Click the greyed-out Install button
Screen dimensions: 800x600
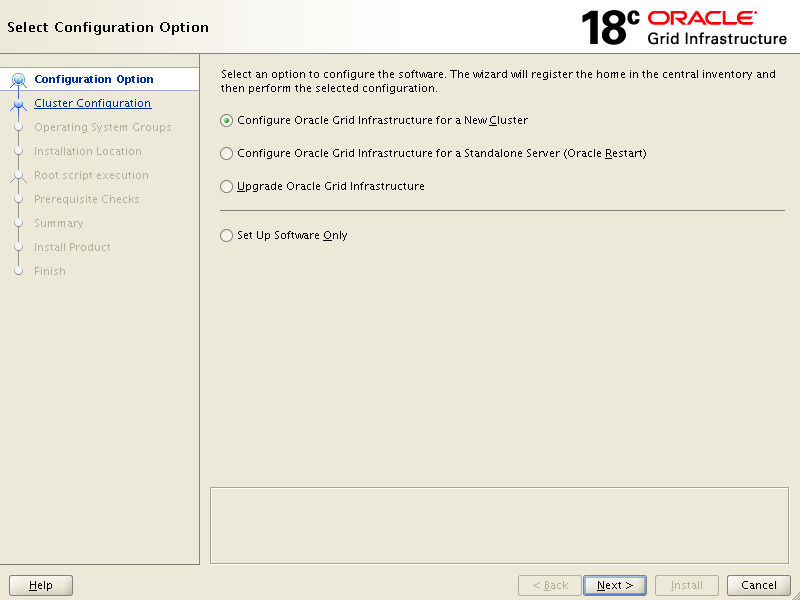click(x=687, y=585)
